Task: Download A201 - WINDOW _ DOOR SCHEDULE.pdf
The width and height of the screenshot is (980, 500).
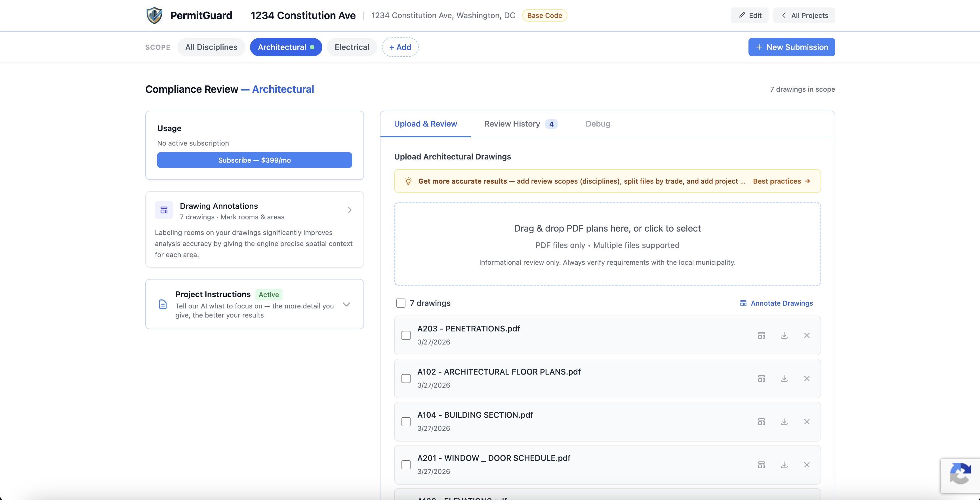Action: coord(784,465)
